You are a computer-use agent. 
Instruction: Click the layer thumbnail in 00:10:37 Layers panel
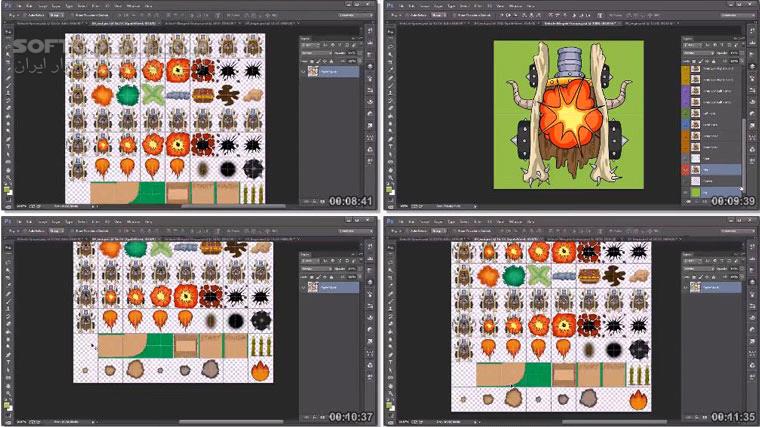pos(313,287)
